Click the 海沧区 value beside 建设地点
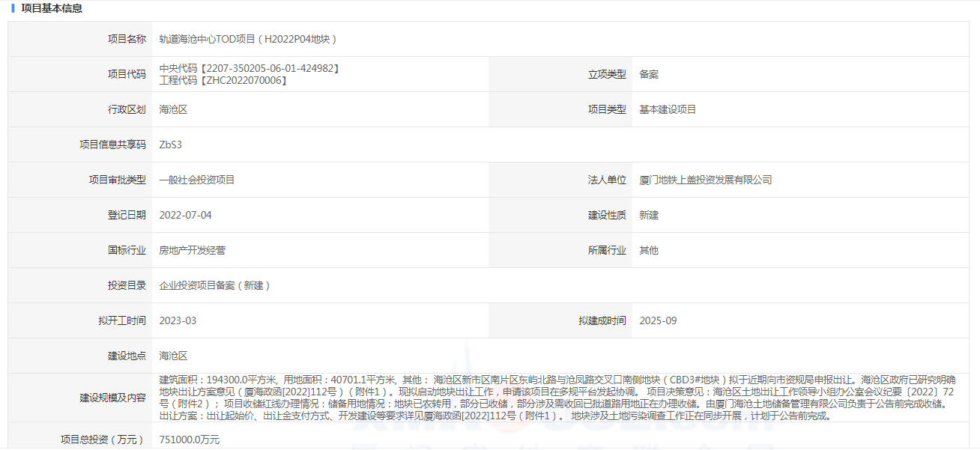 (173, 356)
